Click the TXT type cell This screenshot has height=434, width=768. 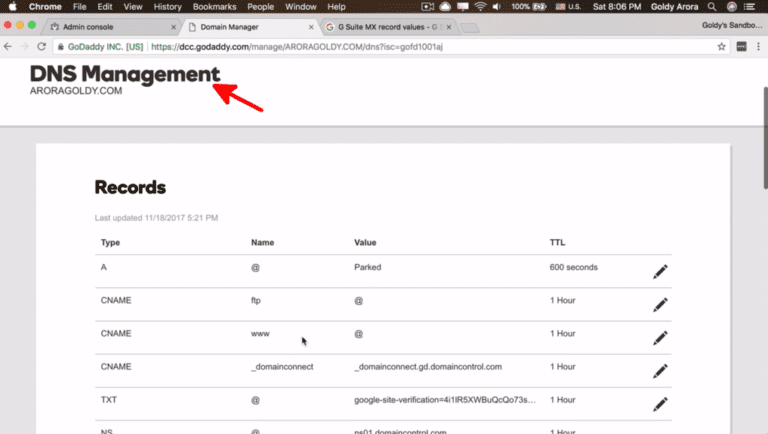(x=109, y=400)
